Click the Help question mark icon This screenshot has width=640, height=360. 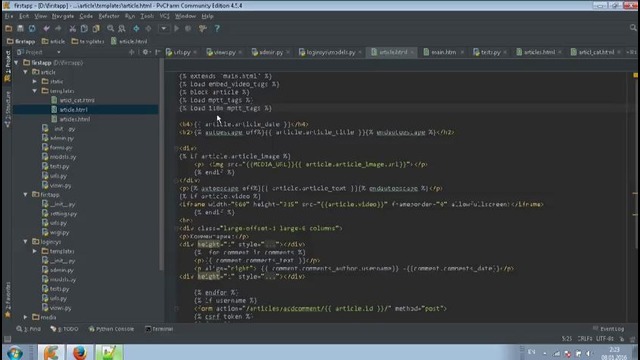coord(217,29)
